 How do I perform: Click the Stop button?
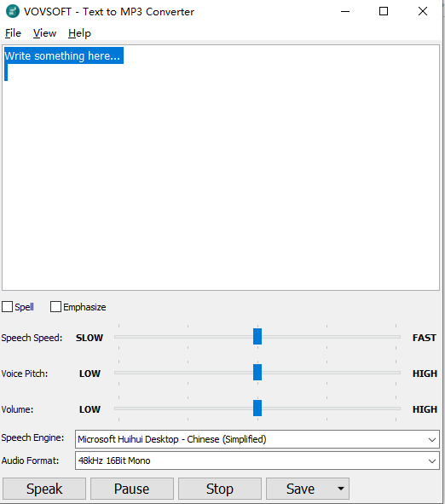220,489
